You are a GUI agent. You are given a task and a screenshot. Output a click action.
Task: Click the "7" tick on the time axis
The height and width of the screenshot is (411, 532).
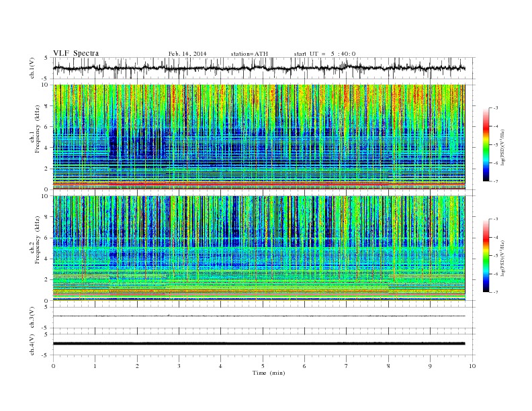(347, 366)
